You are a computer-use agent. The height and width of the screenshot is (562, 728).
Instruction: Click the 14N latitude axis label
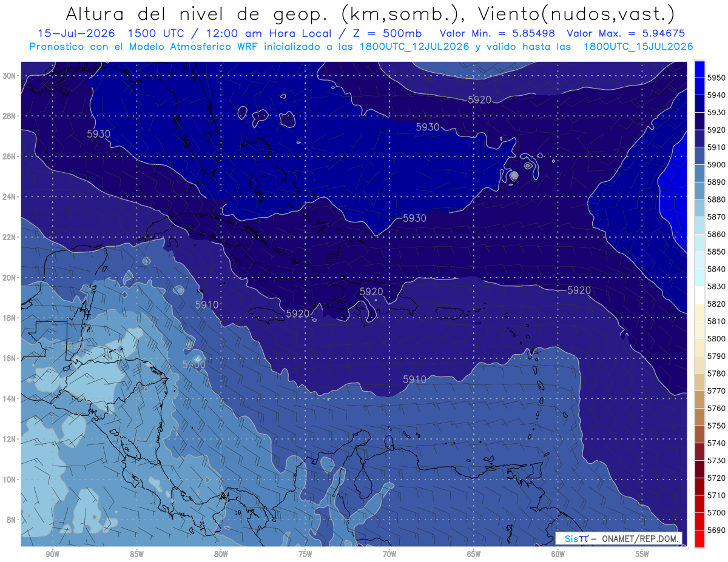pos(9,398)
